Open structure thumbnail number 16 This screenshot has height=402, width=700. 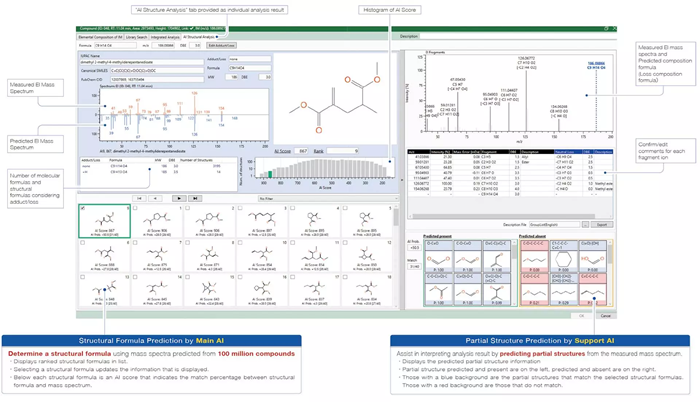pos(262,290)
